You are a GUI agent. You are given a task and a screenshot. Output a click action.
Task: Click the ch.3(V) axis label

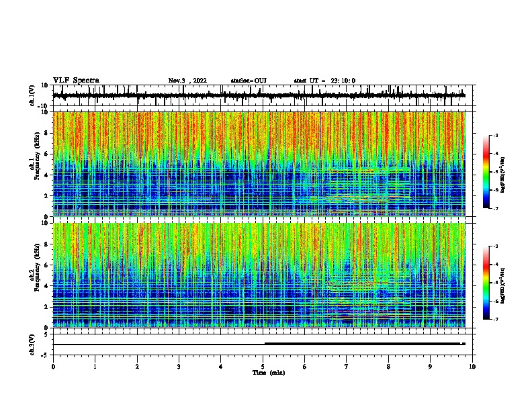(x=32, y=345)
